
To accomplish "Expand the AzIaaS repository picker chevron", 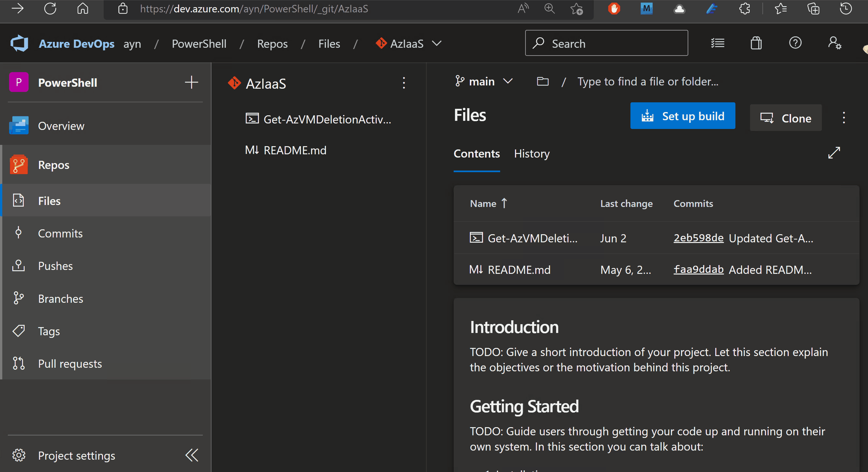I will [x=437, y=44].
